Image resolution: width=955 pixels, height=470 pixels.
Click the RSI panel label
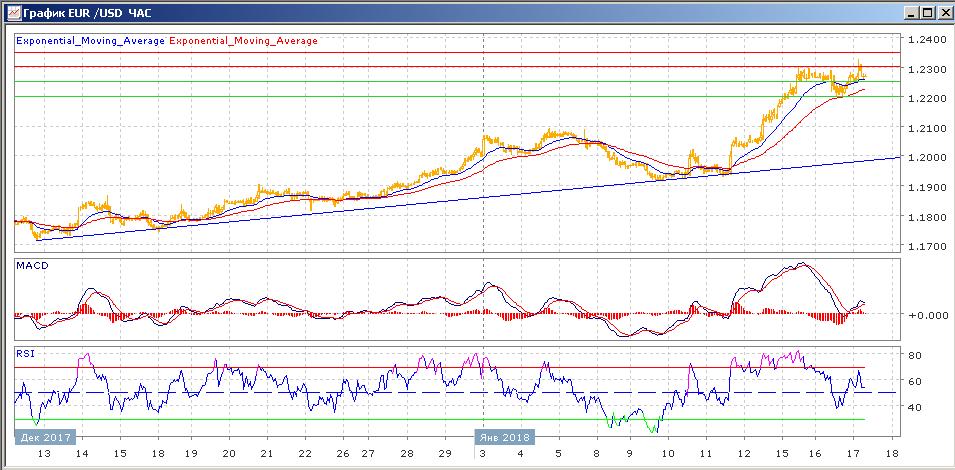click(24, 353)
